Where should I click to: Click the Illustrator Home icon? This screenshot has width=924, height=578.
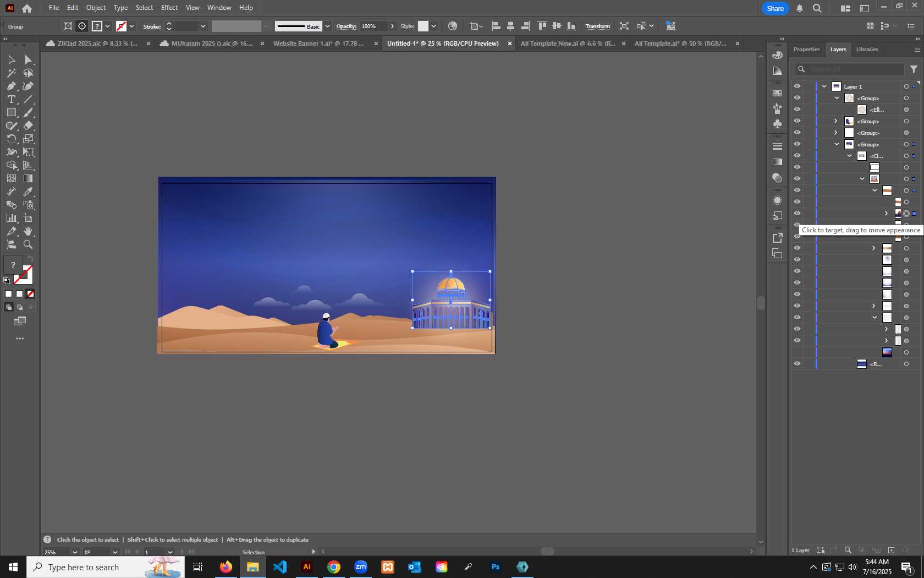27,8
